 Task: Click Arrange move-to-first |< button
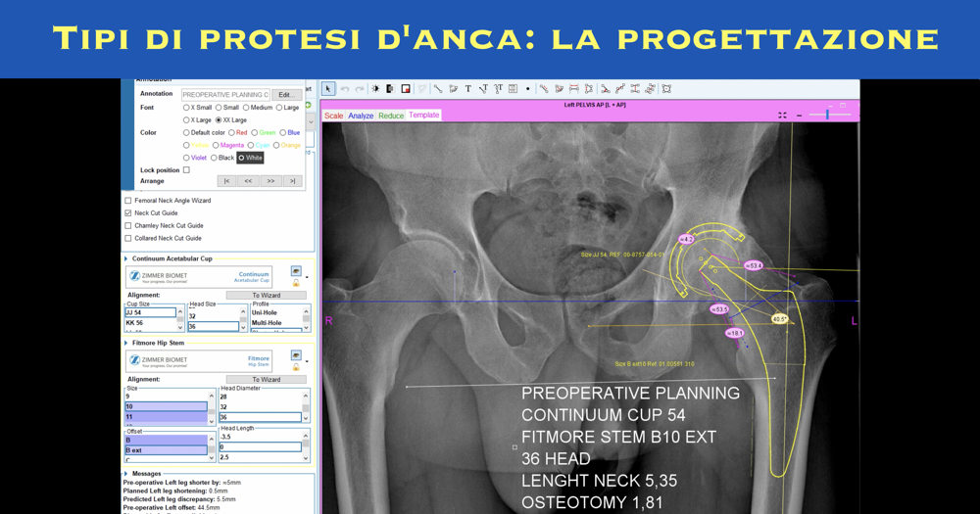point(226,181)
